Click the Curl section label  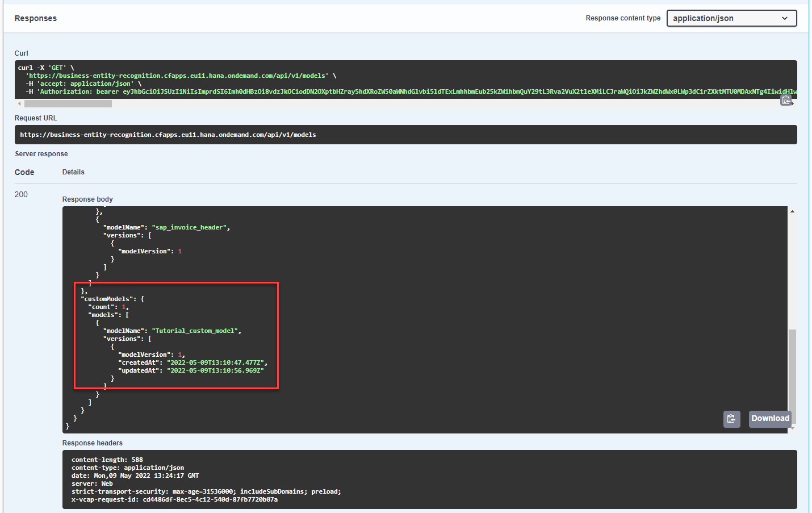[x=22, y=53]
